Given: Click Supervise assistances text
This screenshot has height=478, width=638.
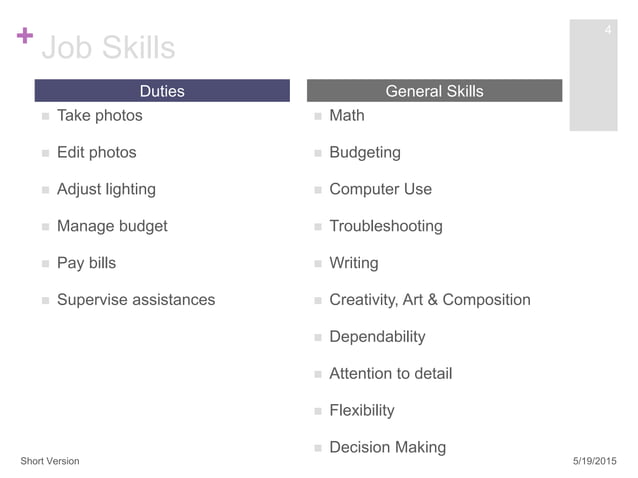Looking at the screenshot, I should tap(135, 300).
